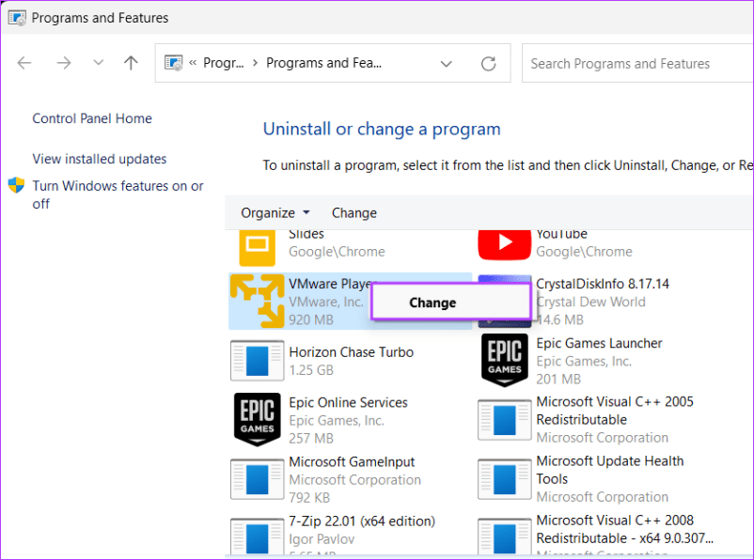Choose Change from the context menu
Screen dimensions: 754x560
tap(432, 303)
